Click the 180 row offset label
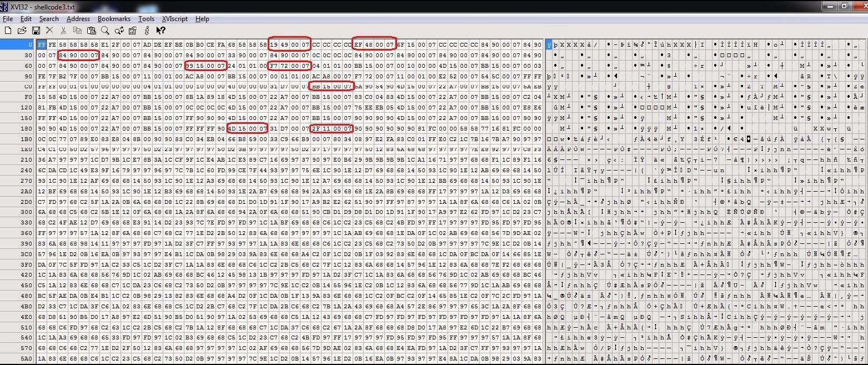 pyautogui.click(x=27, y=128)
